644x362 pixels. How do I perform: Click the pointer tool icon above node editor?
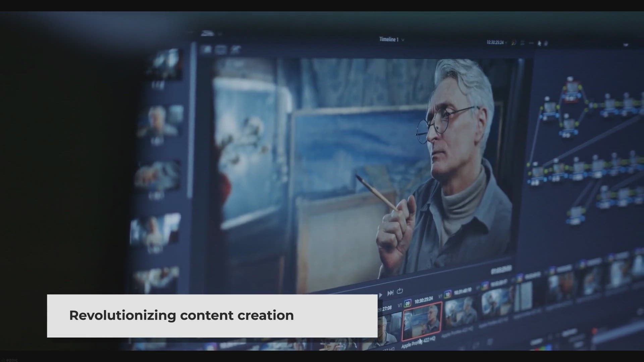pyautogui.click(x=539, y=43)
